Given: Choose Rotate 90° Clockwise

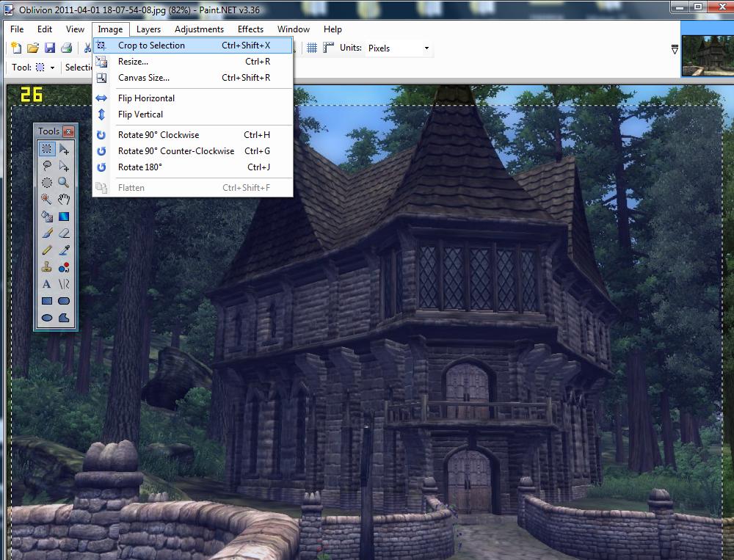Looking at the screenshot, I should coord(193,135).
